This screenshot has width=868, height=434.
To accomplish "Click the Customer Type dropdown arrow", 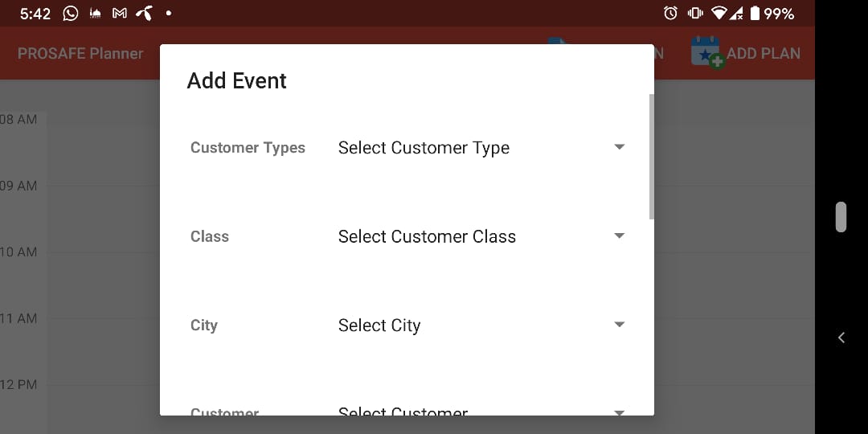I will click(x=619, y=147).
